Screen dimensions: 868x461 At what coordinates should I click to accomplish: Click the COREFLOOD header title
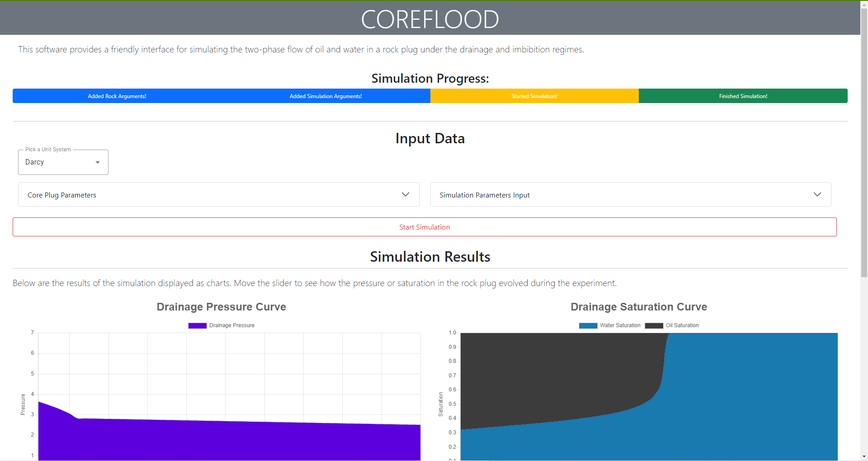pyautogui.click(x=430, y=19)
